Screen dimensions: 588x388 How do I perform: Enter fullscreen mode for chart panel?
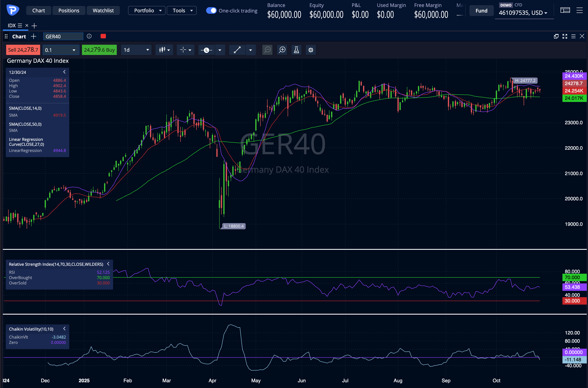pyautogui.click(x=565, y=36)
